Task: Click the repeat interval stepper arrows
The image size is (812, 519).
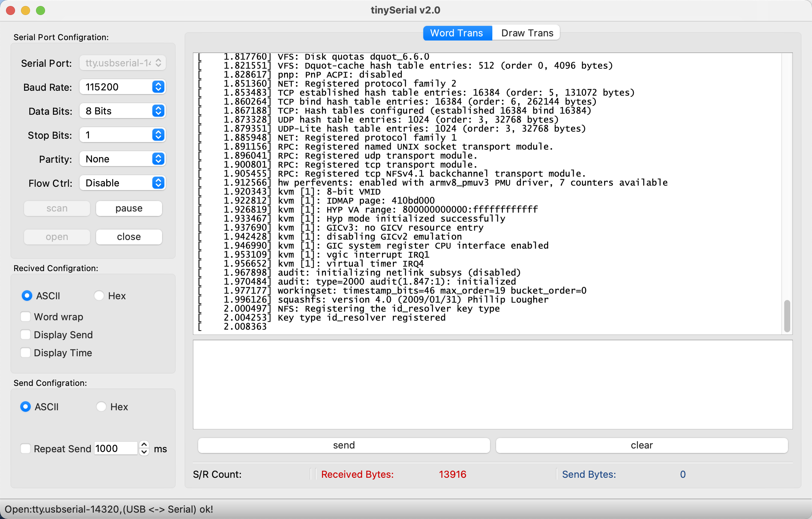Action: coord(144,448)
